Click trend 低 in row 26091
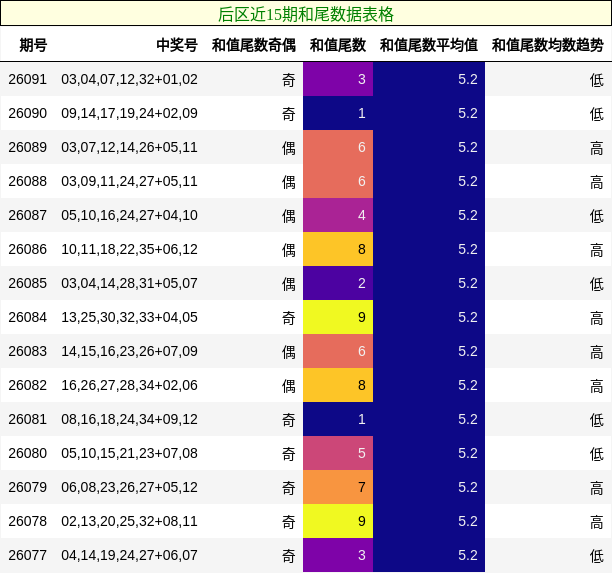 coord(597,80)
